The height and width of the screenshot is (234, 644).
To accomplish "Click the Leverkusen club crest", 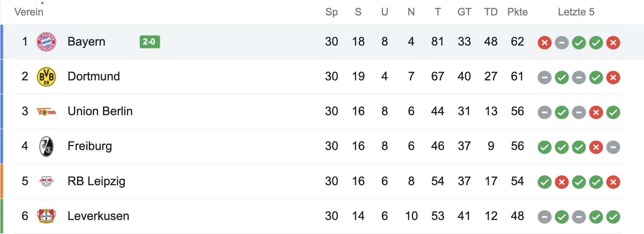I will (46, 216).
